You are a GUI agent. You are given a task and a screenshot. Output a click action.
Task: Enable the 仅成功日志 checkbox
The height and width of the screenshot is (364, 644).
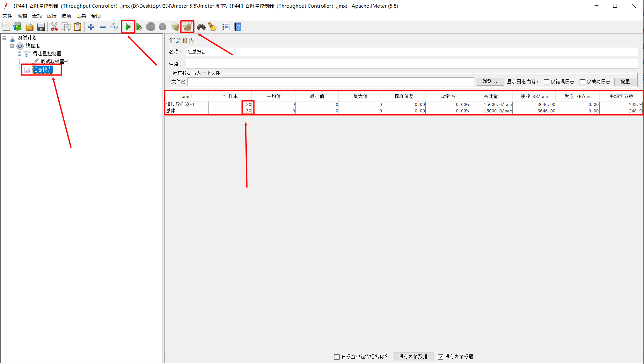click(x=582, y=82)
